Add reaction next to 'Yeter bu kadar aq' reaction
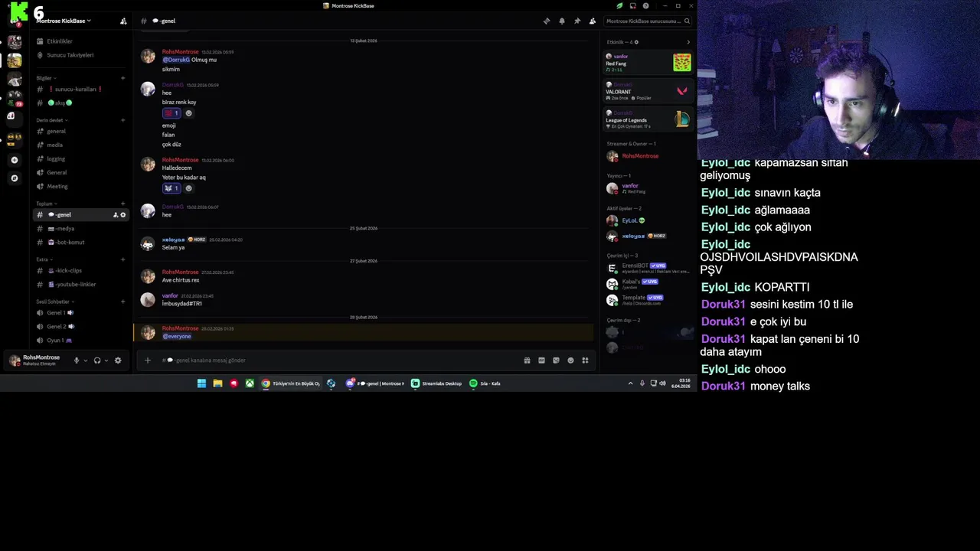This screenshot has width=980, height=551. tap(189, 188)
